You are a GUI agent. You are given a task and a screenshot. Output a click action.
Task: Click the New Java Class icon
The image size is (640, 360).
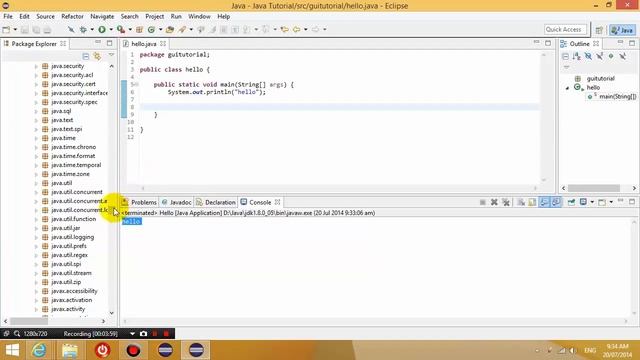pos(151,29)
